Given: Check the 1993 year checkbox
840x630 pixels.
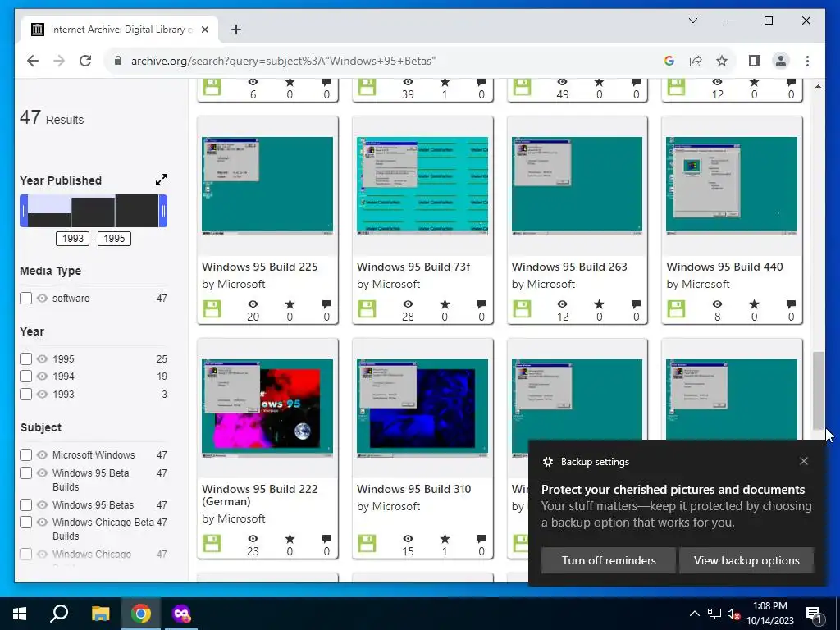Looking at the screenshot, I should click(25, 395).
